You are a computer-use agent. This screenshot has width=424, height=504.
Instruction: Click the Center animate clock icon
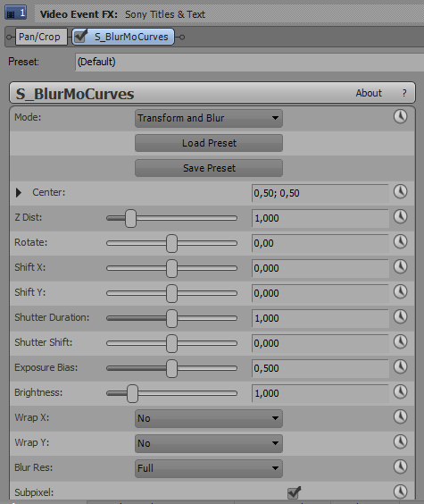pyautogui.click(x=400, y=192)
